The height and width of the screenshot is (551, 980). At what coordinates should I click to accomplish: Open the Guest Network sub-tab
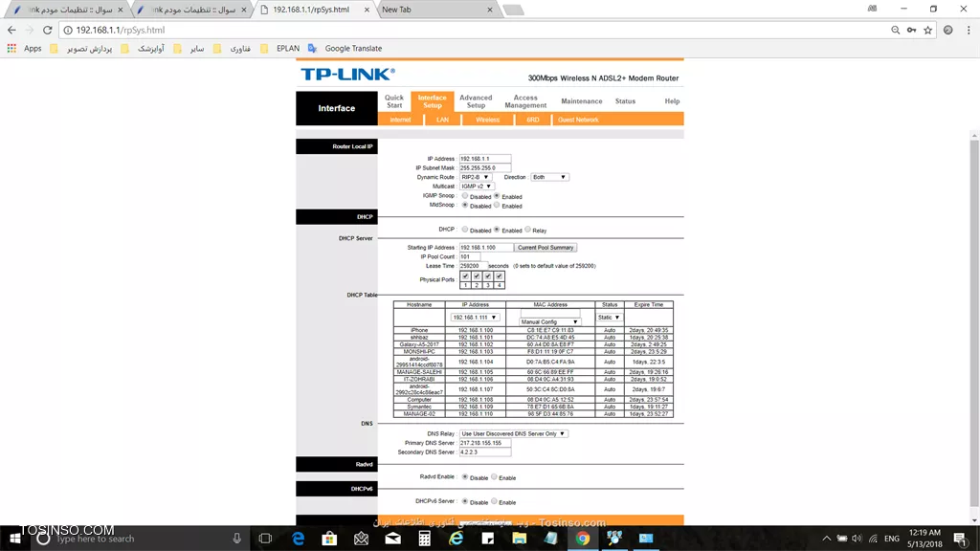[x=578, y=120]
